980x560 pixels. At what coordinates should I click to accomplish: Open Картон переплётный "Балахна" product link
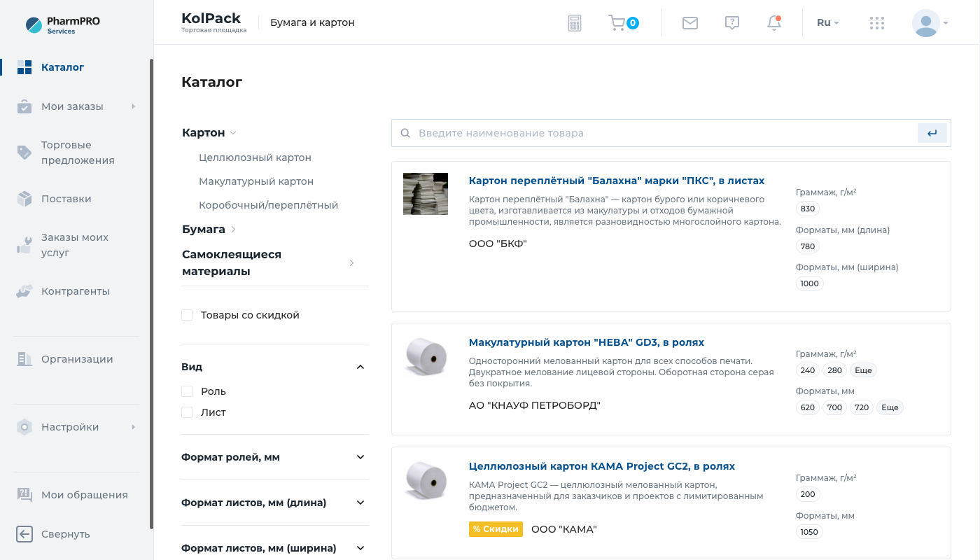pyautogui.click(x=617, y=181)
